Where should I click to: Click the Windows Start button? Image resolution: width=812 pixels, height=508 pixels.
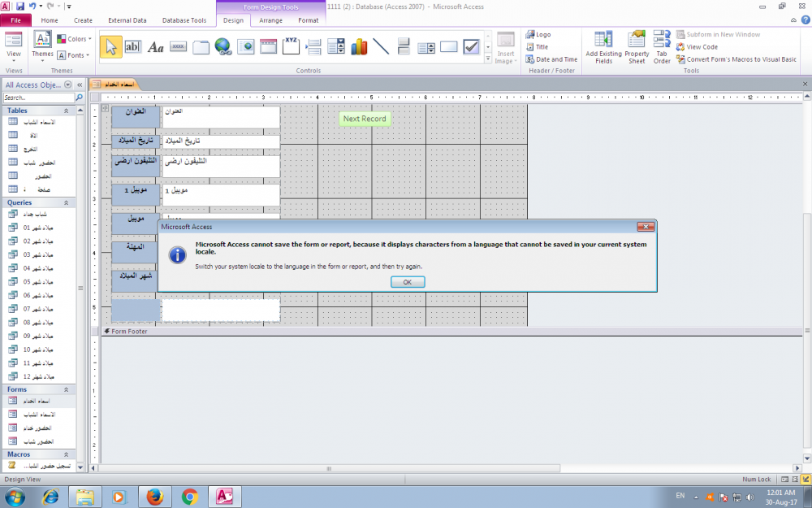click(x=15, y=497)
